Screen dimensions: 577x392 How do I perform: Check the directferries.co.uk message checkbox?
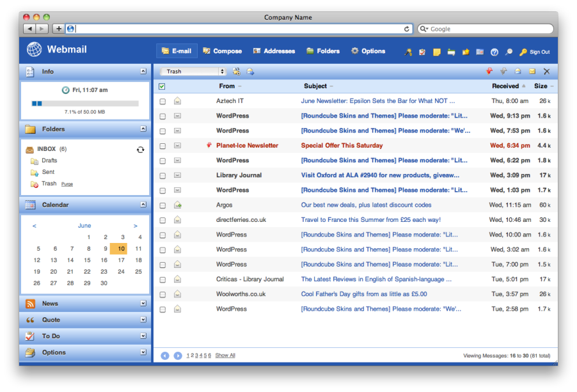(162, 220)
